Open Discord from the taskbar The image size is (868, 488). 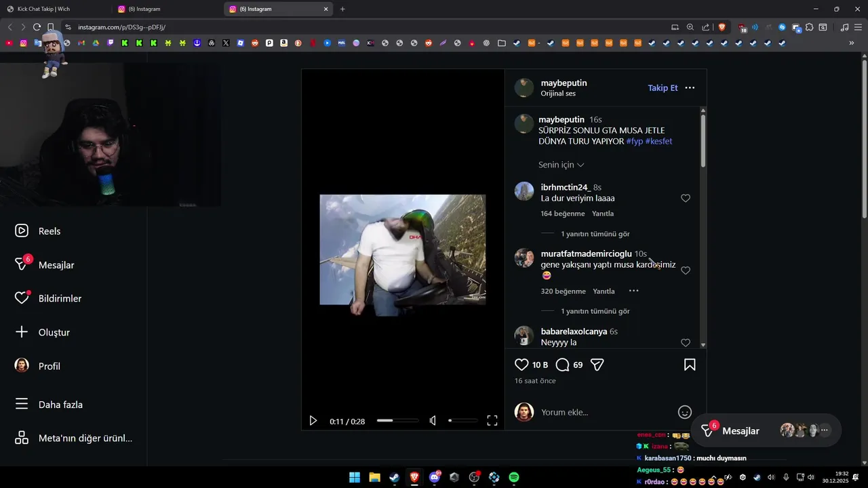pos(435,477)
